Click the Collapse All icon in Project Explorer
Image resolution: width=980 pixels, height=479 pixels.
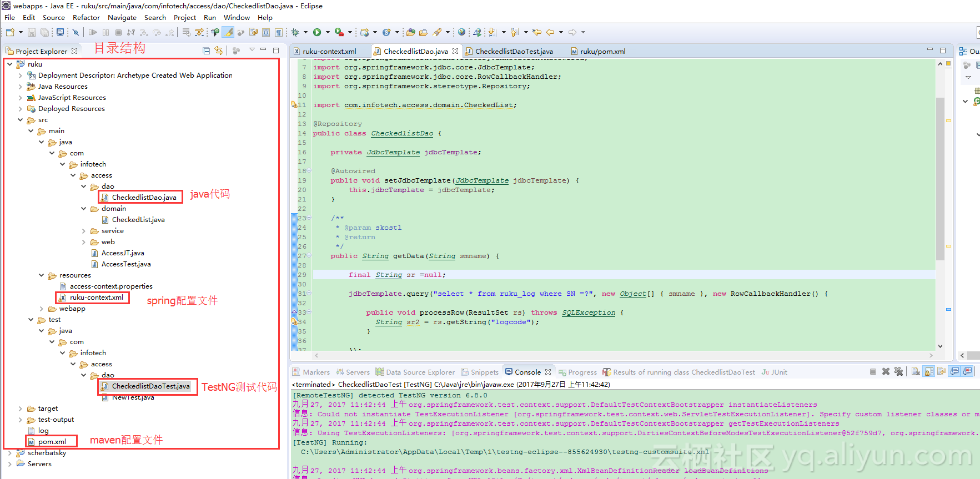pos(207,51)
